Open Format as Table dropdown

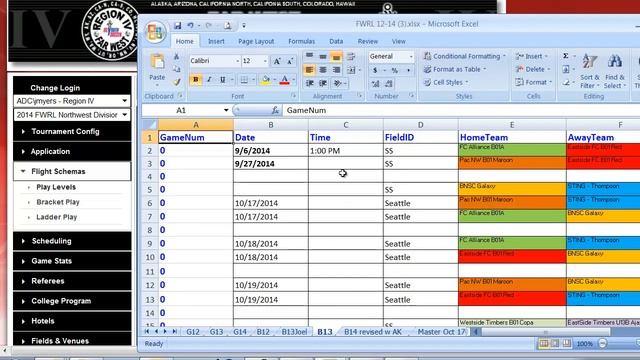pyautogui.click(x=455, y=69)
